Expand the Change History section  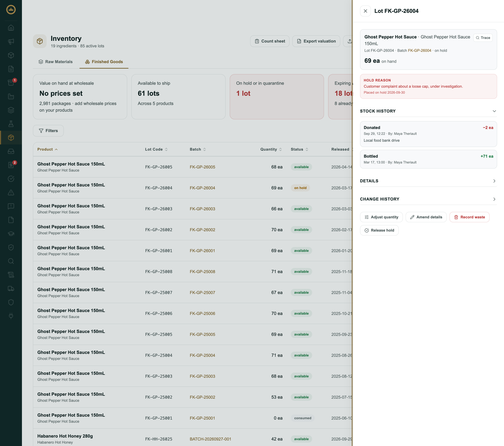(x=428, y=199)
